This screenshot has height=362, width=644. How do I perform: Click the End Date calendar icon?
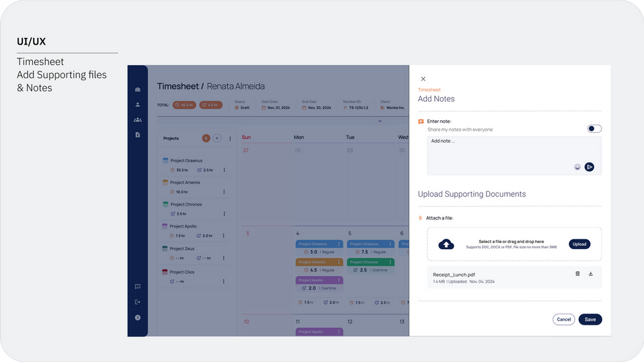coord(305,108)
